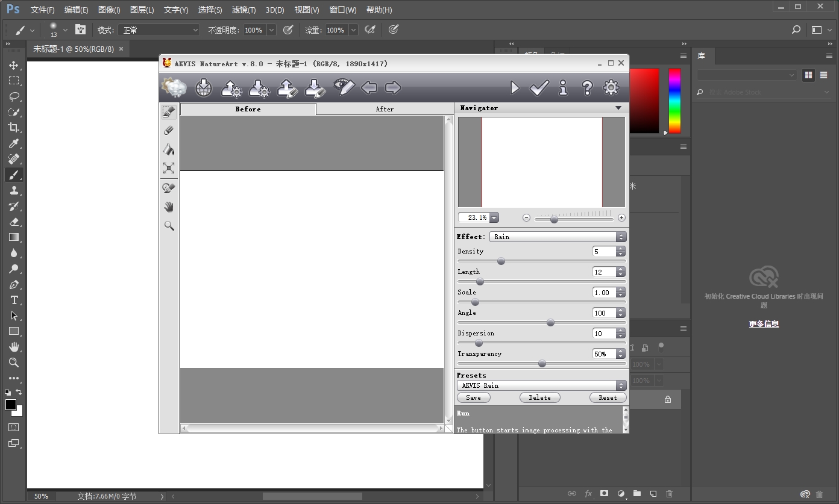Open the 图层(L) menu

tap(142, 10)
